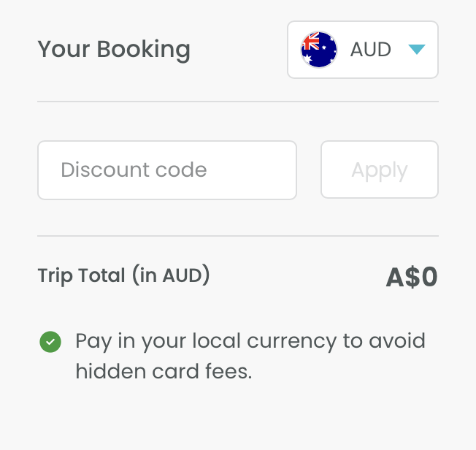Click the divider line below Your Booking
The width and height of the screenshot is (476, 450).
pyautogui.click(x=238, y=102)
